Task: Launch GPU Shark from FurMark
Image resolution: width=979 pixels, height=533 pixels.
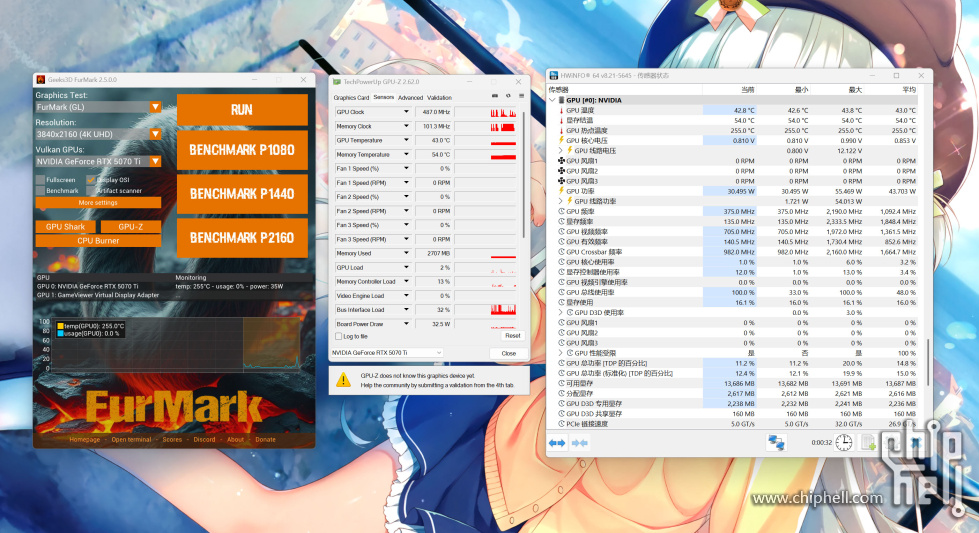Action: [66, 227]
